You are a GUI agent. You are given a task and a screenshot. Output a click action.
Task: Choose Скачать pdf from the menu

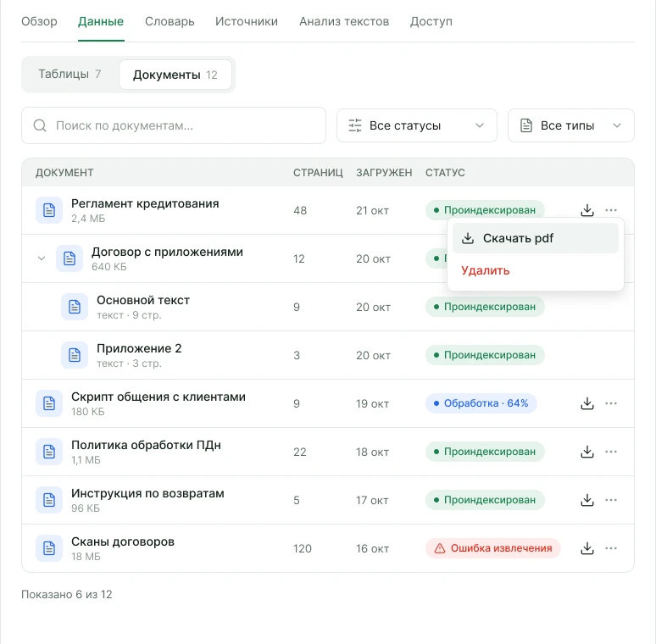536,238
